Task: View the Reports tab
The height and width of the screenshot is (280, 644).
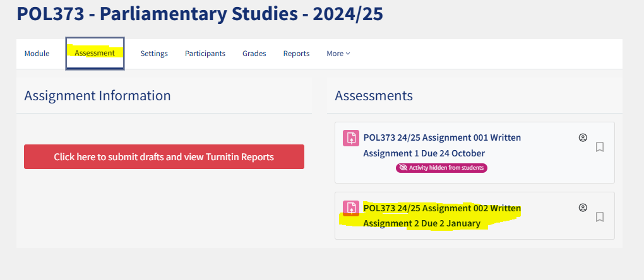Action: (x=297, y=54)
